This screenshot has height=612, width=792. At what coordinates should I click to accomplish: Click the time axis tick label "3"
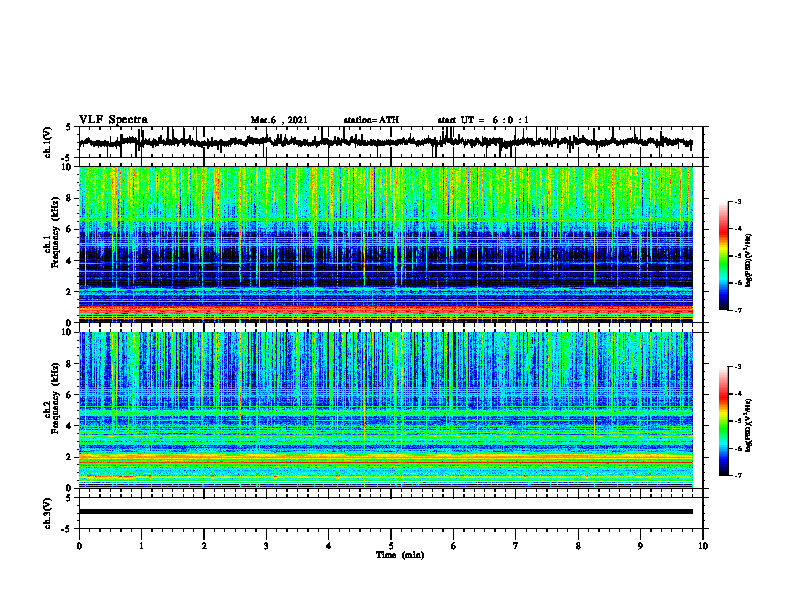click(x=266, y=546)
